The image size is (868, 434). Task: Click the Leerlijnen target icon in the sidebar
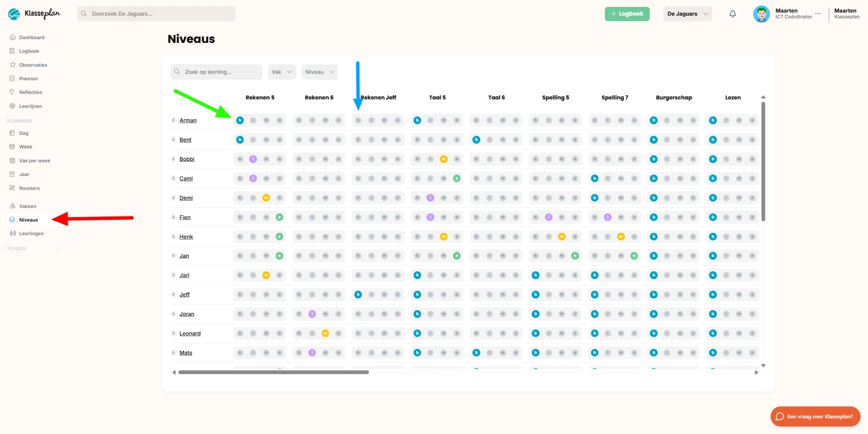(x=13, y=106)
